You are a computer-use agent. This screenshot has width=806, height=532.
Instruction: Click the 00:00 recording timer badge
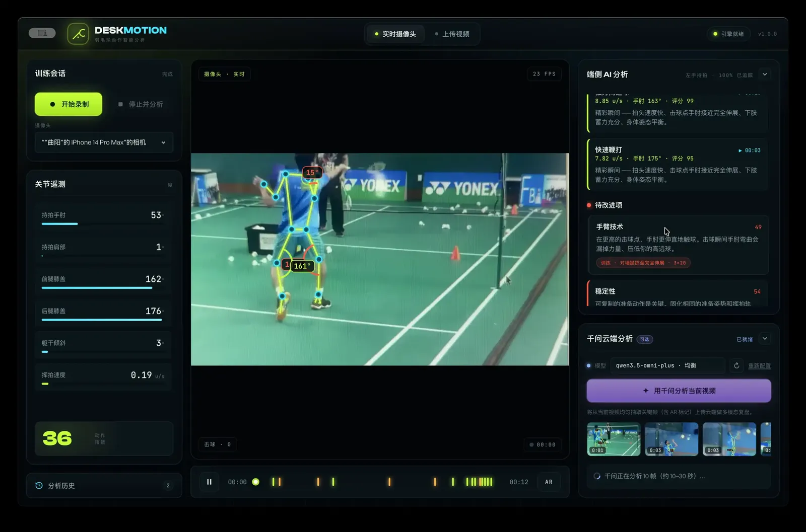point(542,444)
